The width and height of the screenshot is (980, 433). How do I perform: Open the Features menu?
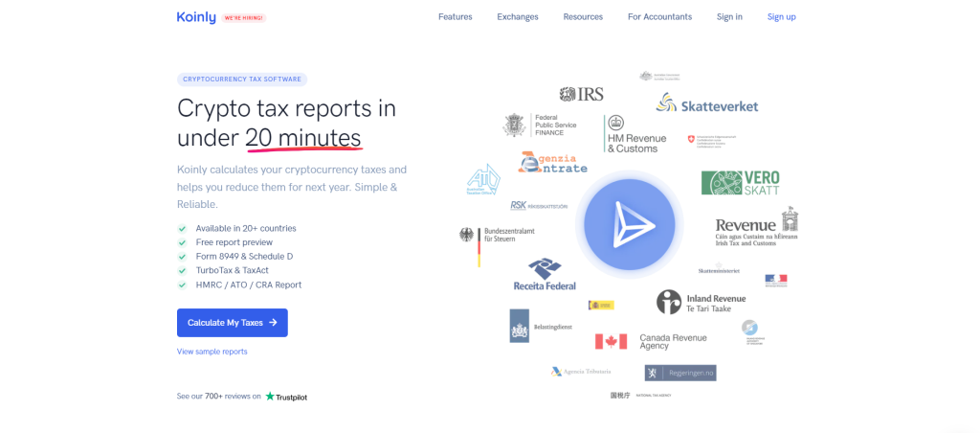[x=455, y=17]
